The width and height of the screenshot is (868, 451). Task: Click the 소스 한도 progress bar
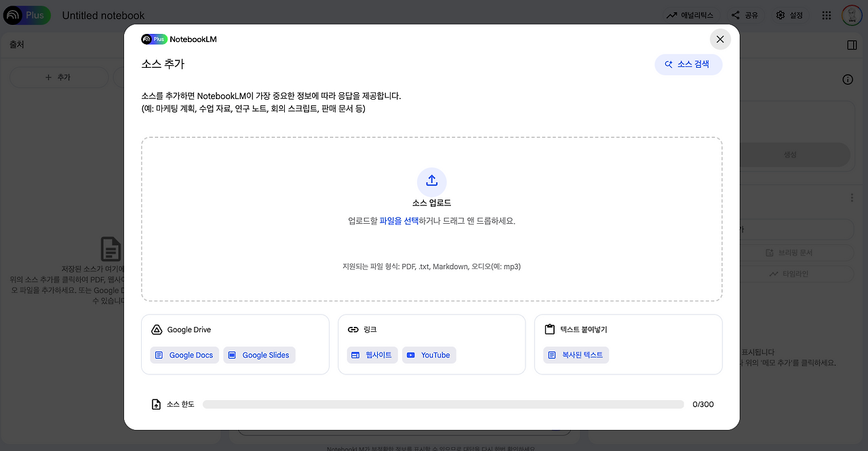444,404
